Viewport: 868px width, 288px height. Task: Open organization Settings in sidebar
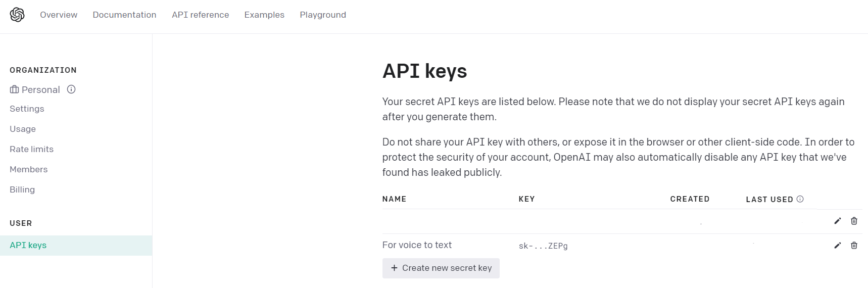(27, 109)
